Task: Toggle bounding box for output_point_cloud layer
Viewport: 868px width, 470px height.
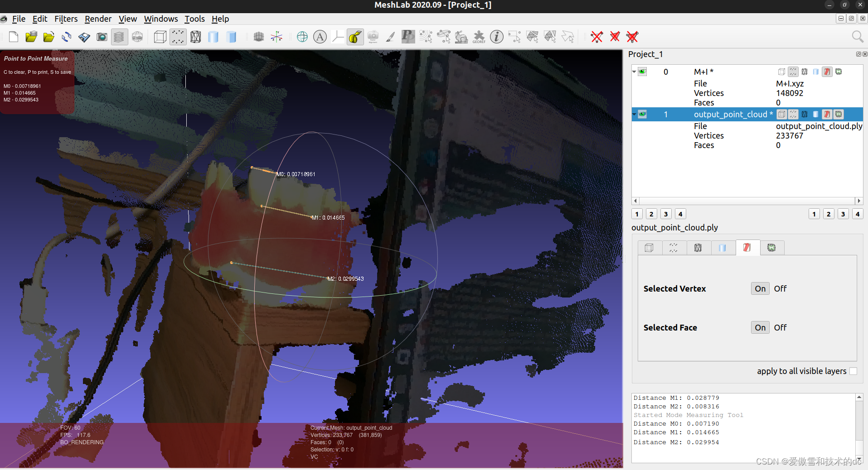Action: pyautogui.click(x=782, y=114)
